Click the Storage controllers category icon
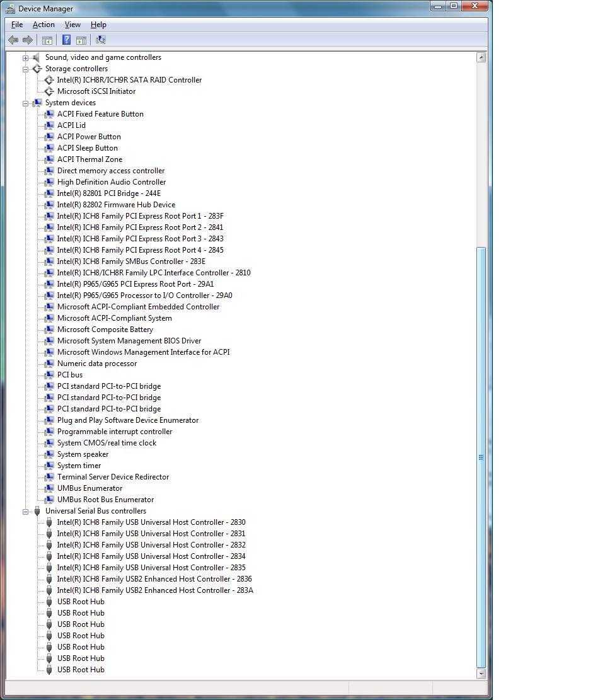 pos(37,69)
